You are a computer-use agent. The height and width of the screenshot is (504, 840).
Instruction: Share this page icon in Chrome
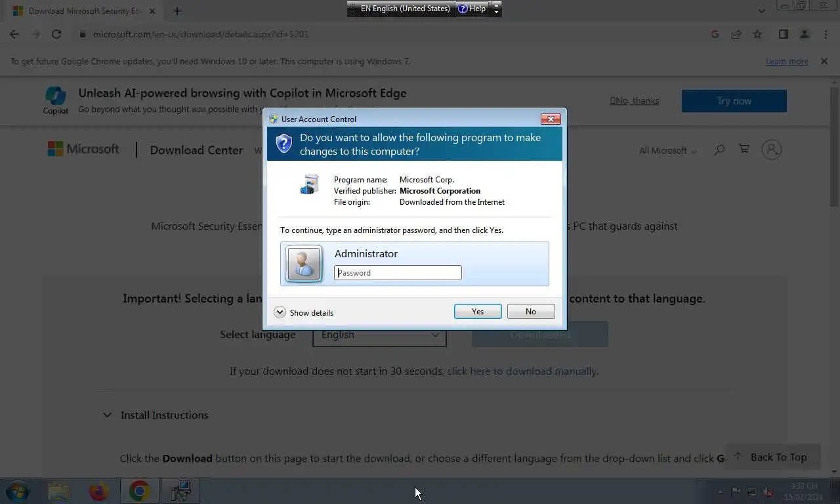(x=736, y=34)
